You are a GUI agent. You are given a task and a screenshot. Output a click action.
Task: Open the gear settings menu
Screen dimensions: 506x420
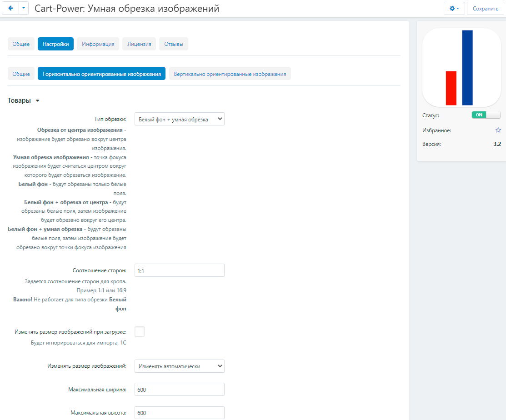454,8
